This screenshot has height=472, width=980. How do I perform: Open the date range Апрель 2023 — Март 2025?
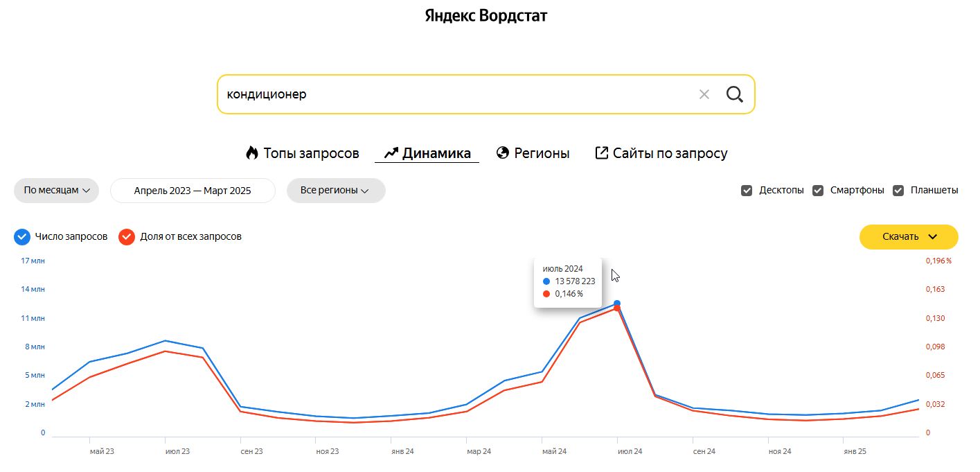coord(193,191)
